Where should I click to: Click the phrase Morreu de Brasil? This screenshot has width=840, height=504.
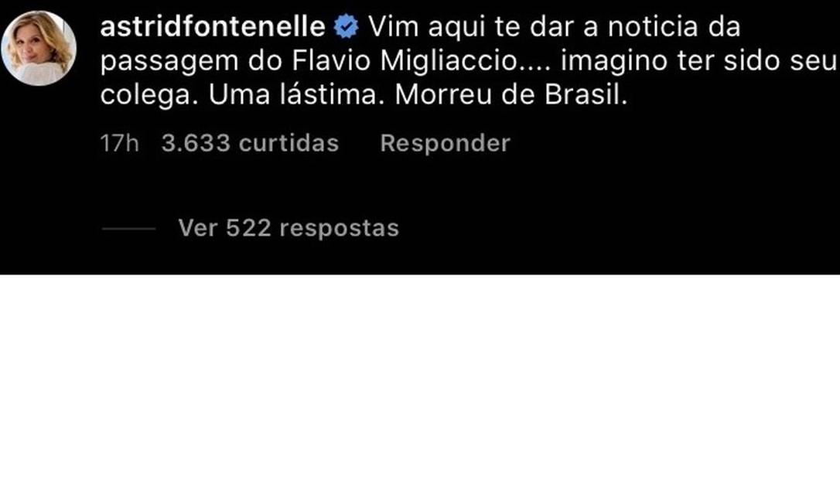507,95
